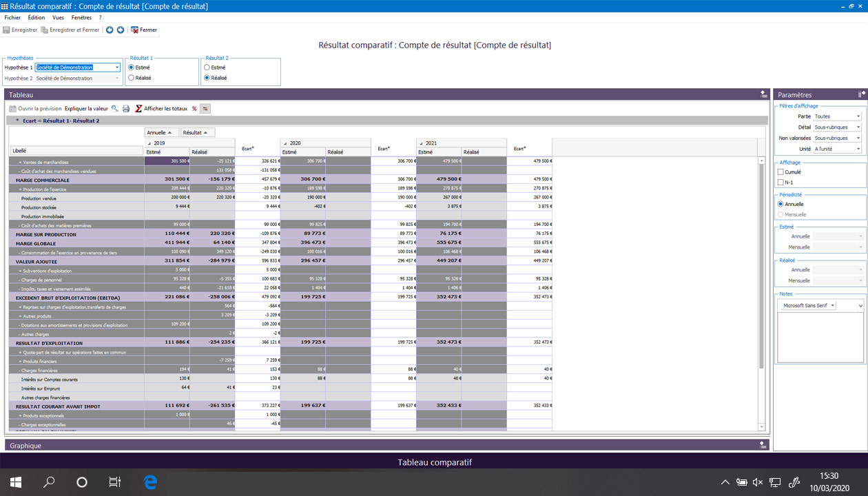Select Estimé for Résultat 1
Image resolution: width=868 pixels, height=496 pixels.
[132, 68]
